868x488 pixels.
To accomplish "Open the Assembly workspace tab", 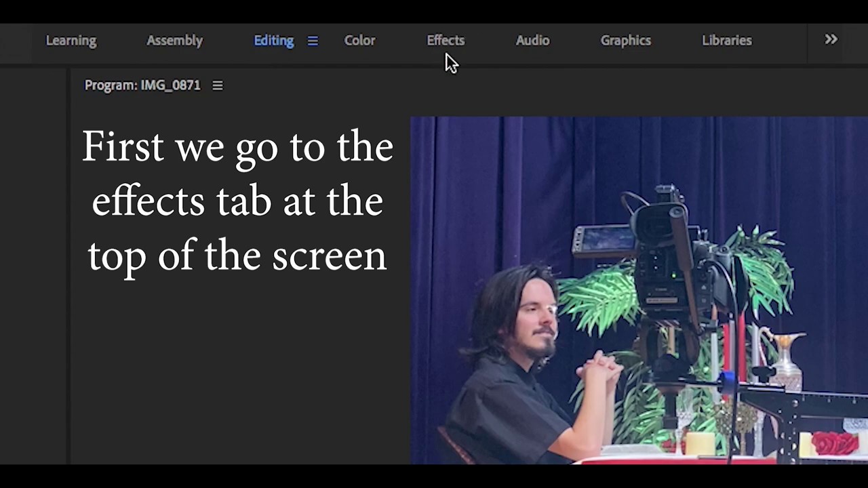I will tap(174, 41).
